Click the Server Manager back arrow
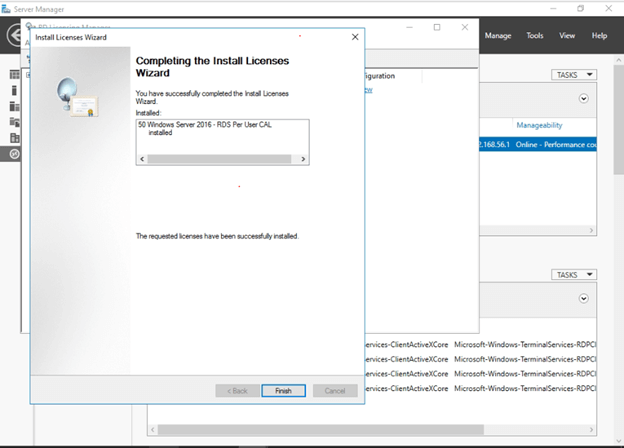 click(14, 36)
